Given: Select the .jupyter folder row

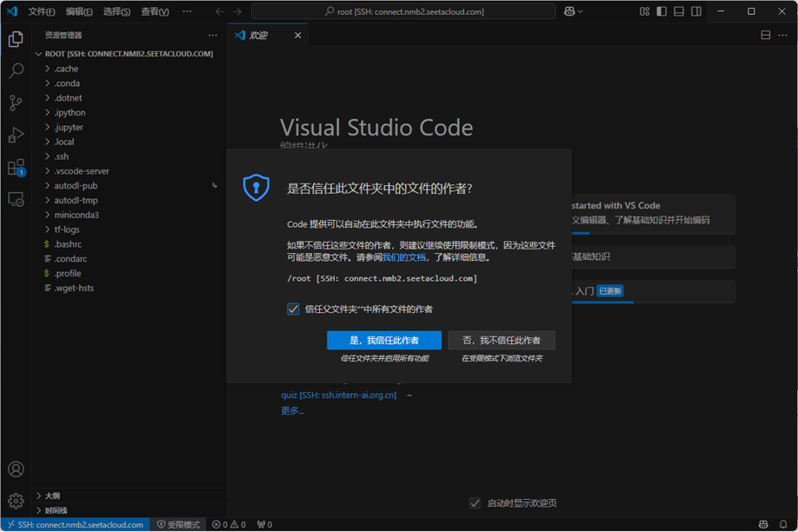Looking at the screenshot, I should point(130,127).
